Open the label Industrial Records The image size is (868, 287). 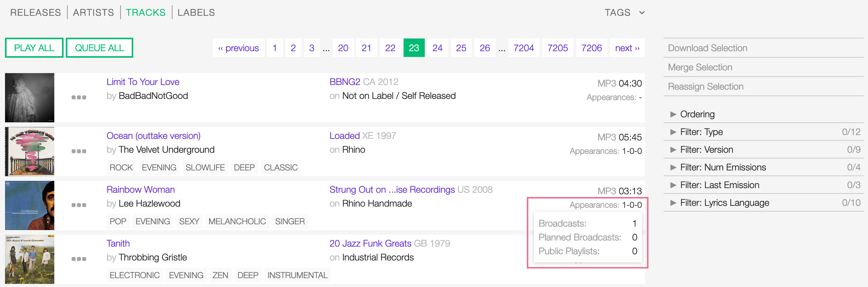[x=378, y=257]
